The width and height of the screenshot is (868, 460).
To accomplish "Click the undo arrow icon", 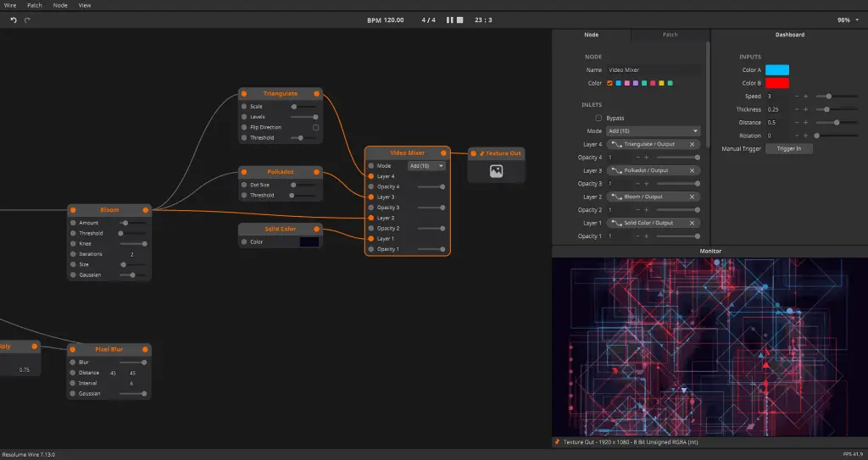I will coord(14,19).
